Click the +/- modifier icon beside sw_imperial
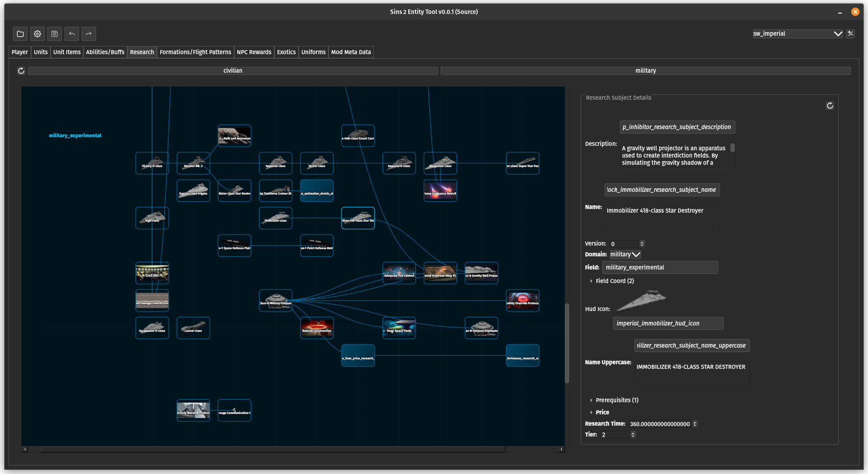 [x=850, y=33]
